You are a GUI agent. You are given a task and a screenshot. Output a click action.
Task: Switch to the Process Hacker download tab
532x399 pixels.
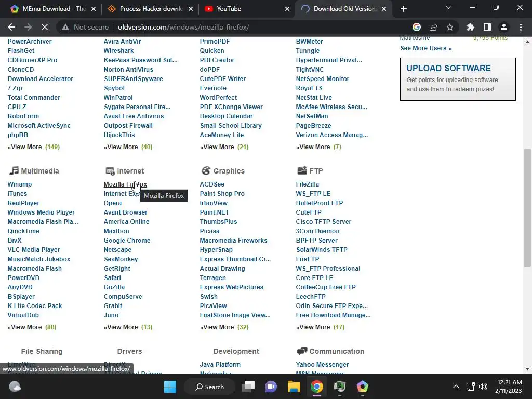click(x=151, y=9)
